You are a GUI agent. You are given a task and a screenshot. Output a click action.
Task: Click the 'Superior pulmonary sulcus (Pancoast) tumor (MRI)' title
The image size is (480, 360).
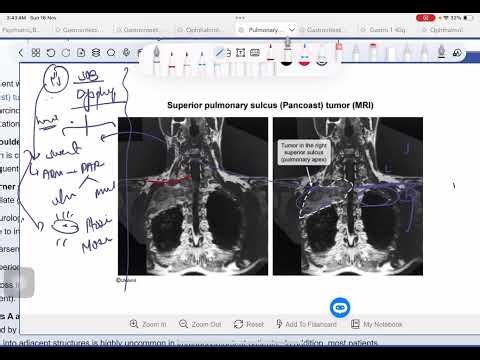[270, 105]
